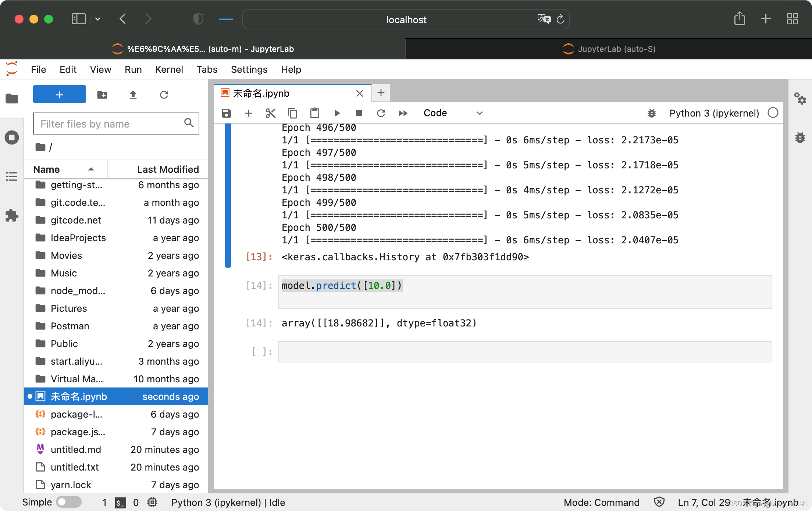
Task: Click Safari translate icon in address bar
Action: [544, 19]
